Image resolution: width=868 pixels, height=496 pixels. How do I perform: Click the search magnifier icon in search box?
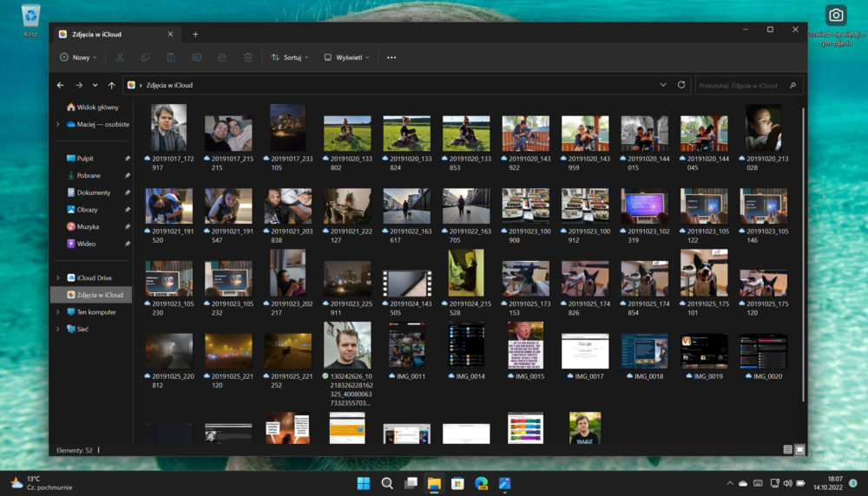click(792, 86)
